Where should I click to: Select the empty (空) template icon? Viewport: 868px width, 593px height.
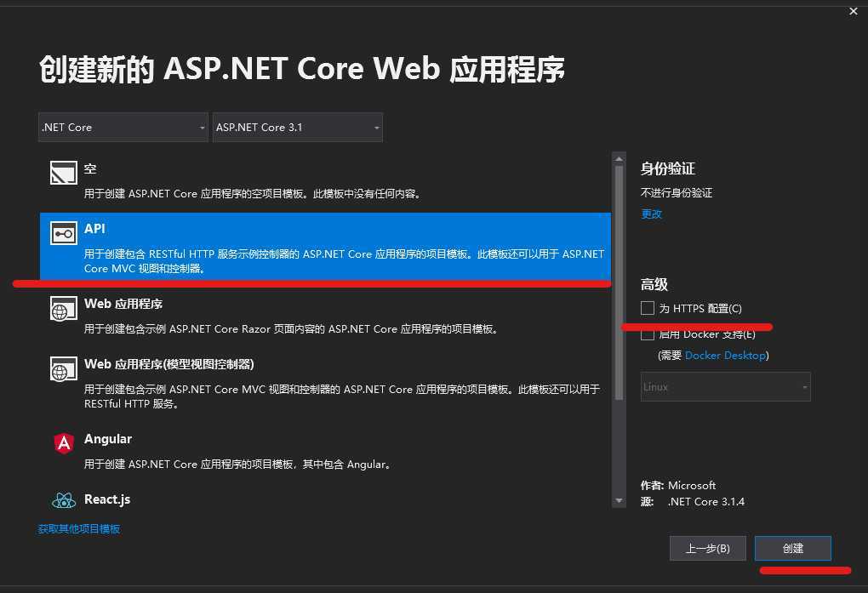coord(64,173)
